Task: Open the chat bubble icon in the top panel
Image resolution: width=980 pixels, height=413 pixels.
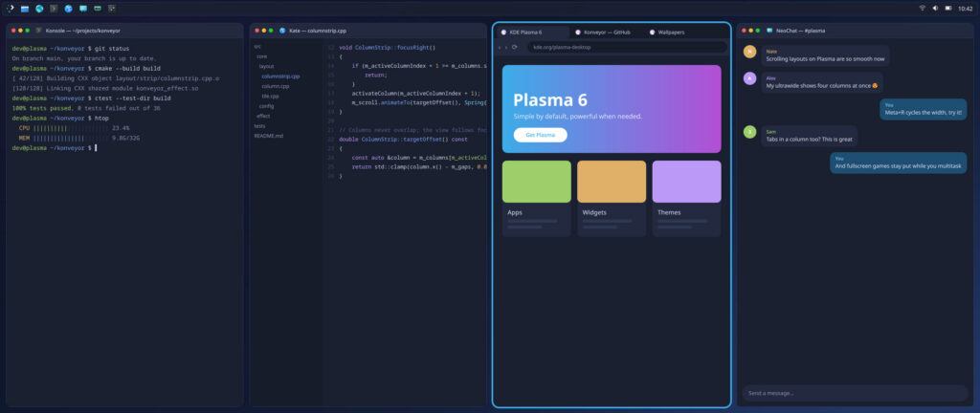Action: pyautogui.click(x=83, y=9)
